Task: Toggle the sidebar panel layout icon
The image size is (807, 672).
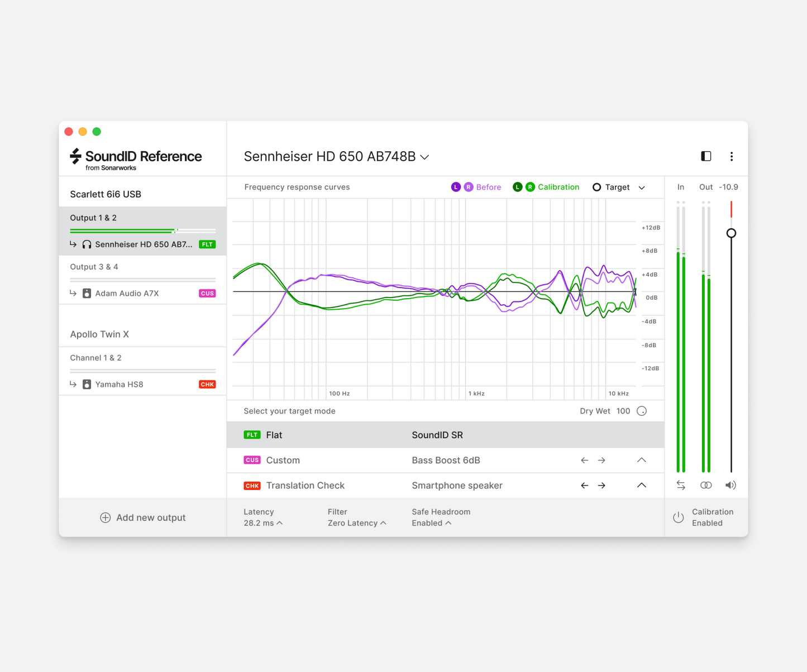Action: pyautogui.click(x=706, y=156)
